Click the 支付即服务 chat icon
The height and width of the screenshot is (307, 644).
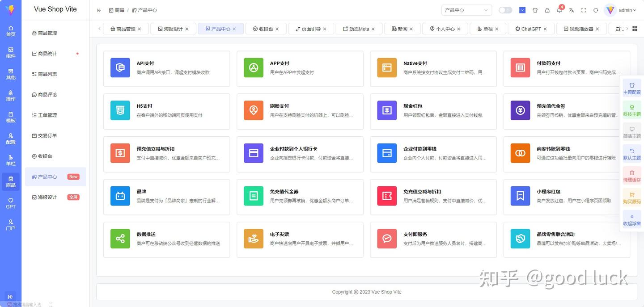tap(387, 239)
